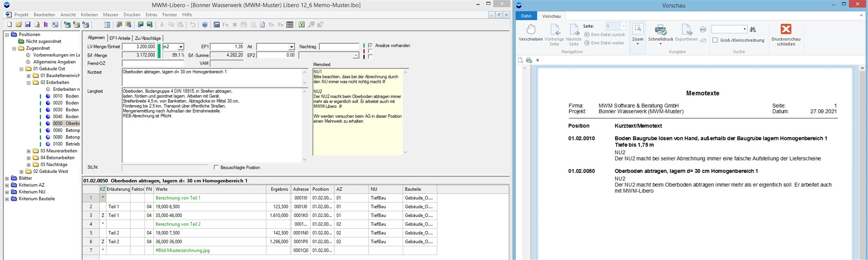
Task: Expand the Kriterium AZ tree node
Action: pos(7,185)
